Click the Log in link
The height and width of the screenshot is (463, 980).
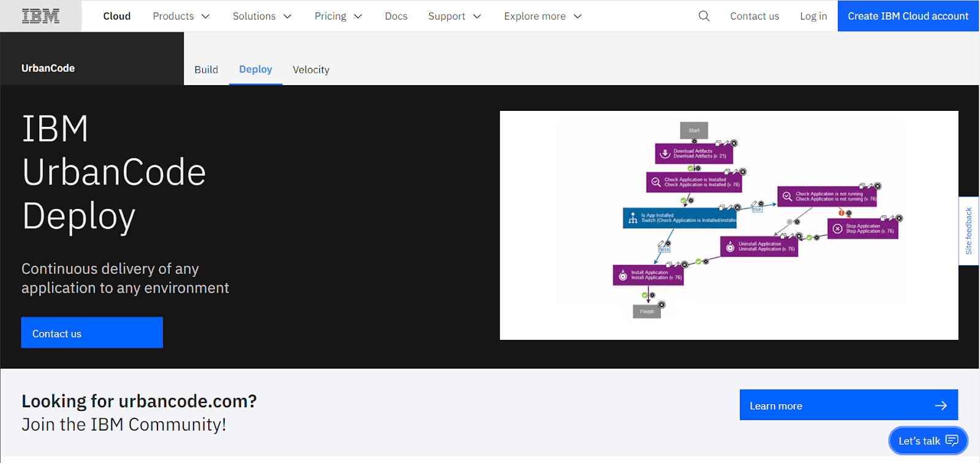[813, 16]
